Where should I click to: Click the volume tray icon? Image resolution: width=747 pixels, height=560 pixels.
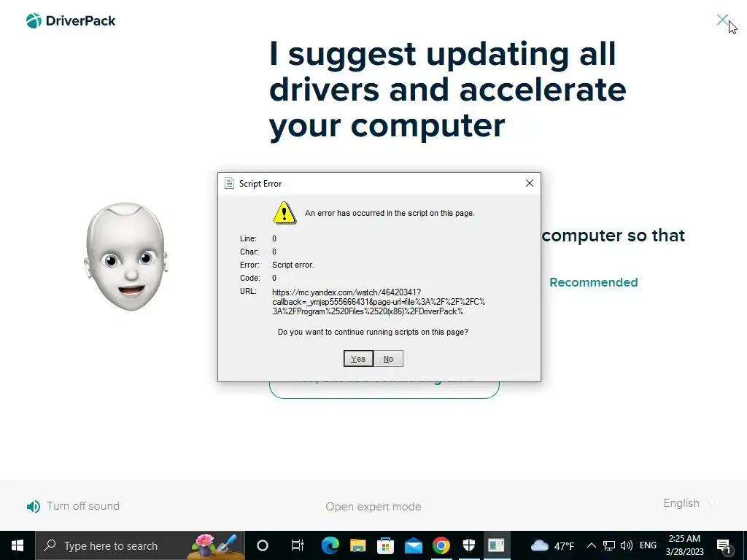click(627, 545)
